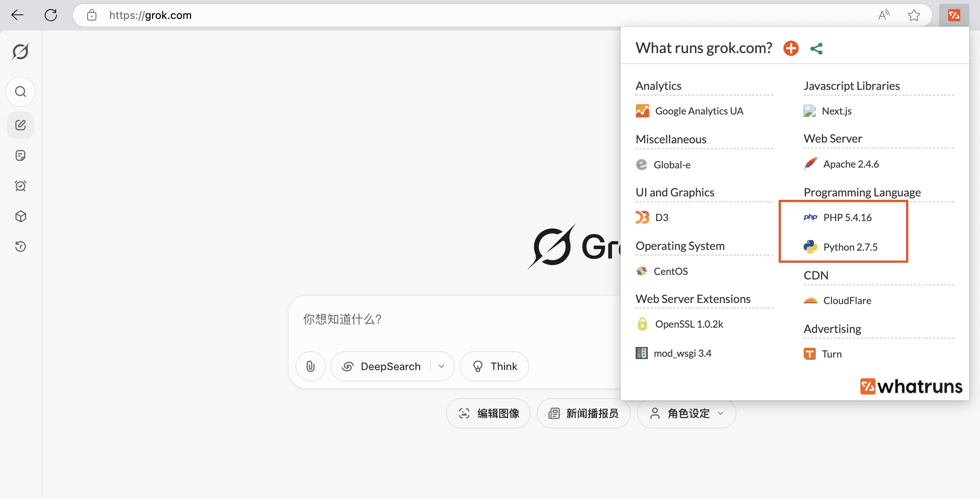
Task: Click the 'Apache 2.4.6' text
Action: (851, 164)
